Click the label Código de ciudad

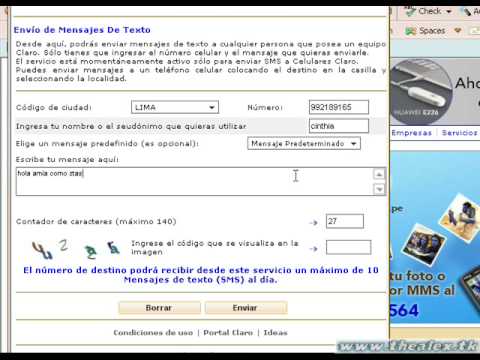pyautogui.click(x=54, y=108)
